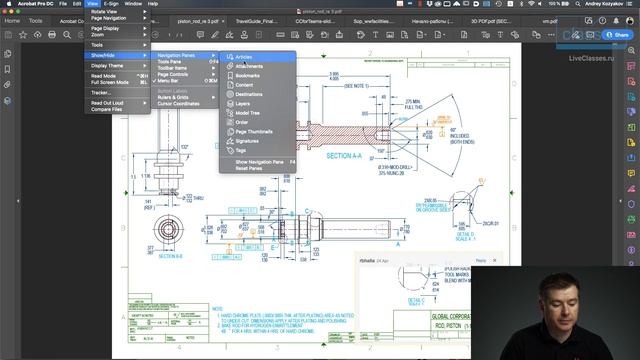Select the Highlight pen tool icon

[215, 35]
